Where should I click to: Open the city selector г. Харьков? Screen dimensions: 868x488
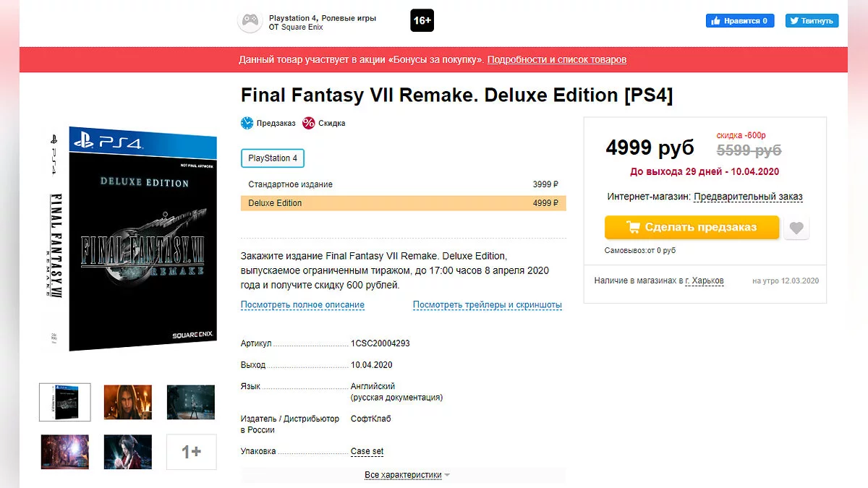coord(705,281)
